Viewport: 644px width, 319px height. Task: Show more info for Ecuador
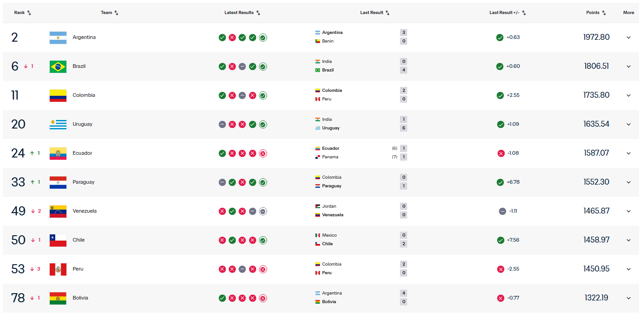629,153
